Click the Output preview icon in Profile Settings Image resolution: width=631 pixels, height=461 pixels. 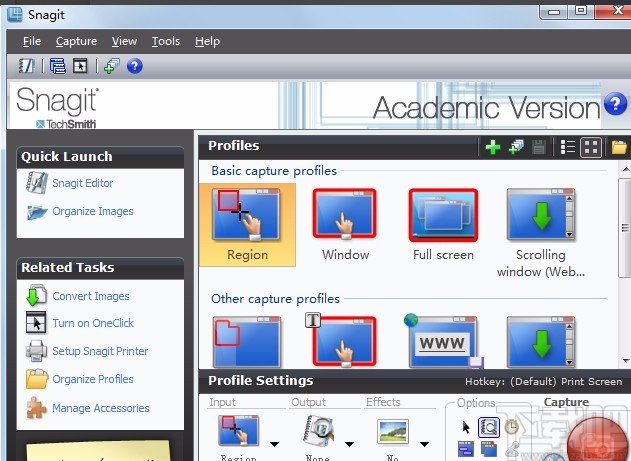tap(318, 431)
